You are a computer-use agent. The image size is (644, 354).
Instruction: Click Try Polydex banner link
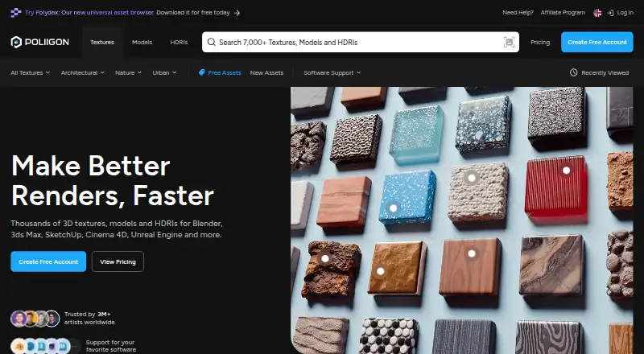pyautogui.click(x=89, y=13)
